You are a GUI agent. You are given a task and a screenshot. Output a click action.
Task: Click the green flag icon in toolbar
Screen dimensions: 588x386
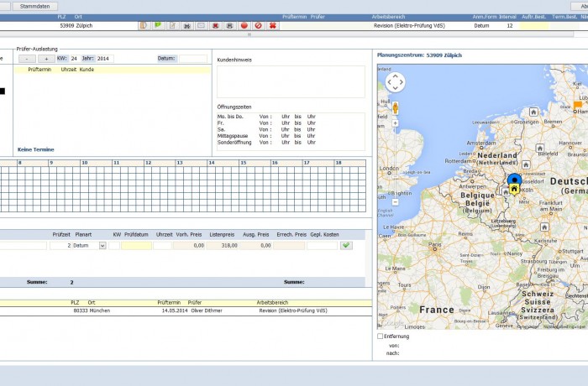coord(158,26)
